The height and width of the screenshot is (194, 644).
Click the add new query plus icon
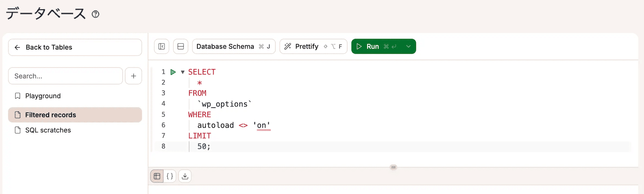134,76
